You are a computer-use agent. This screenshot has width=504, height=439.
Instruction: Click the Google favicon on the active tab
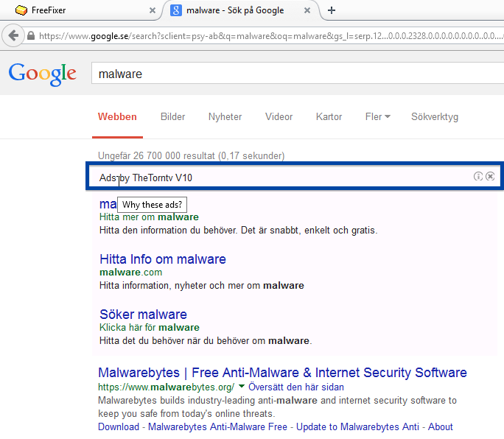(x=176, y=10)
